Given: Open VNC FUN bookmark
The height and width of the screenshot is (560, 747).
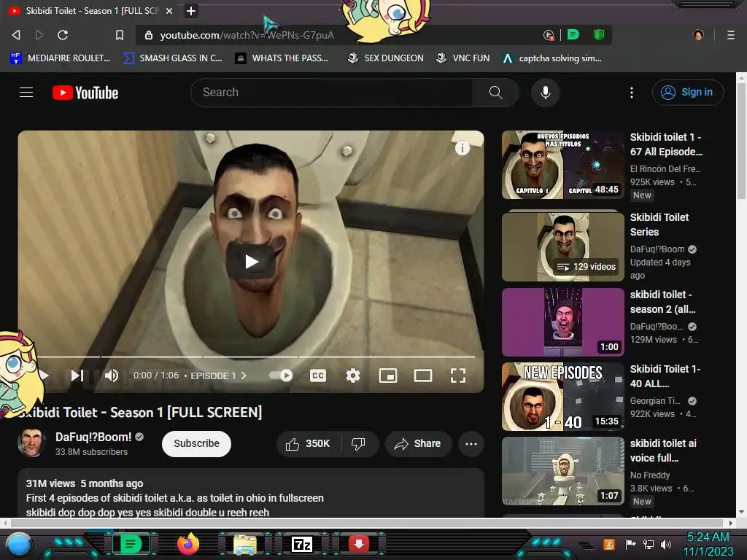Looking at the screenshot, I should click(x=462, y=58).
